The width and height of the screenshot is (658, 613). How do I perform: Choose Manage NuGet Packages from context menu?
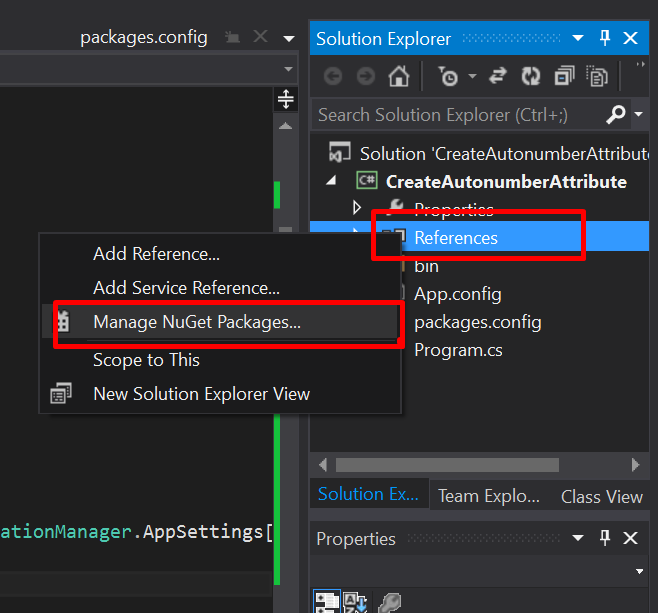196,322
